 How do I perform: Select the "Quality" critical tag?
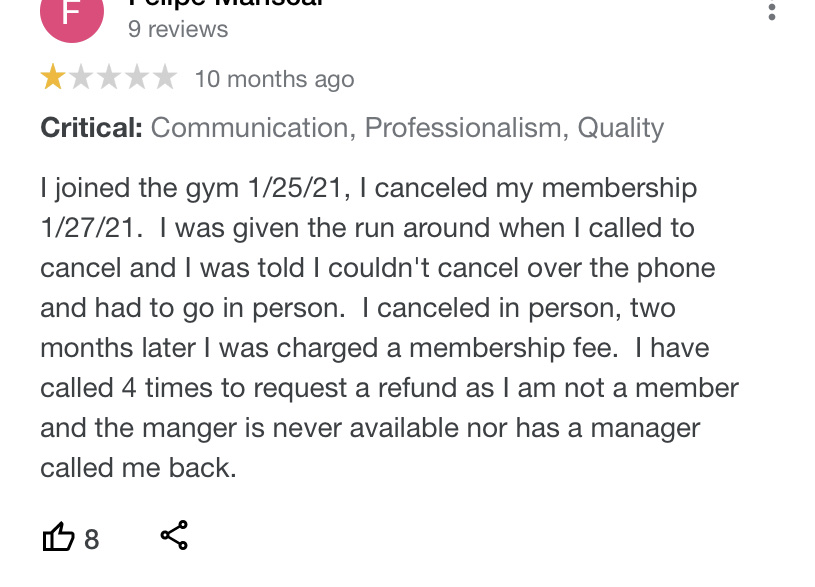pyautogui.click(x=620, y=128)
